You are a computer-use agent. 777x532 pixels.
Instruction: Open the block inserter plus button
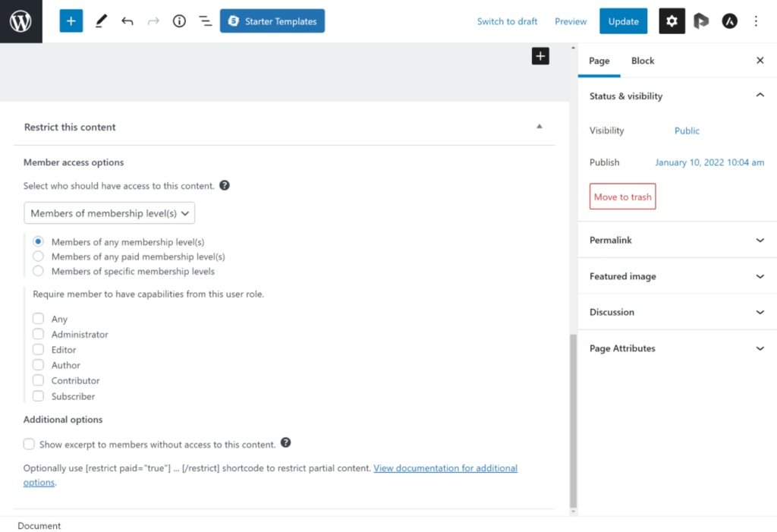pos(71,21)
